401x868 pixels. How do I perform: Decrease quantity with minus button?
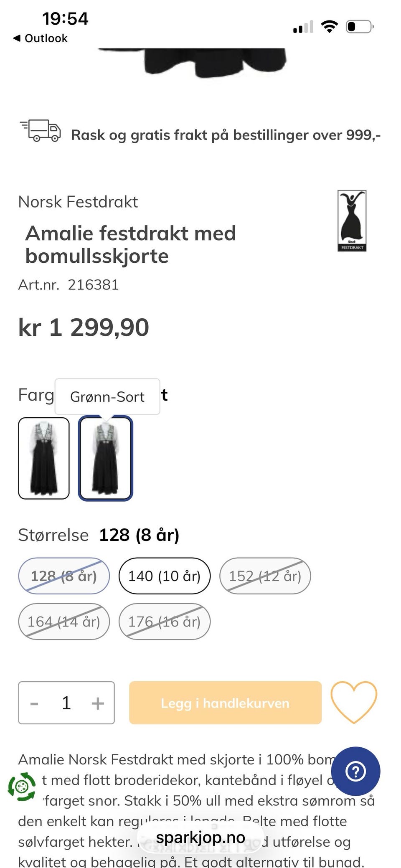tap(34, 703)
